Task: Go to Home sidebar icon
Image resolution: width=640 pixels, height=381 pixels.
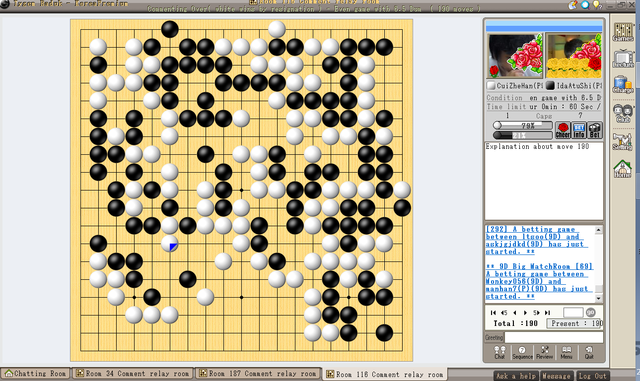Action: point(623,169)
